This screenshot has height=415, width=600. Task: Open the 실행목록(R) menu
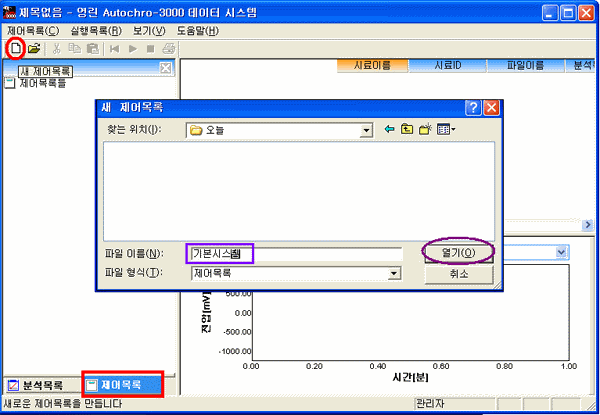tap(96, 30)
